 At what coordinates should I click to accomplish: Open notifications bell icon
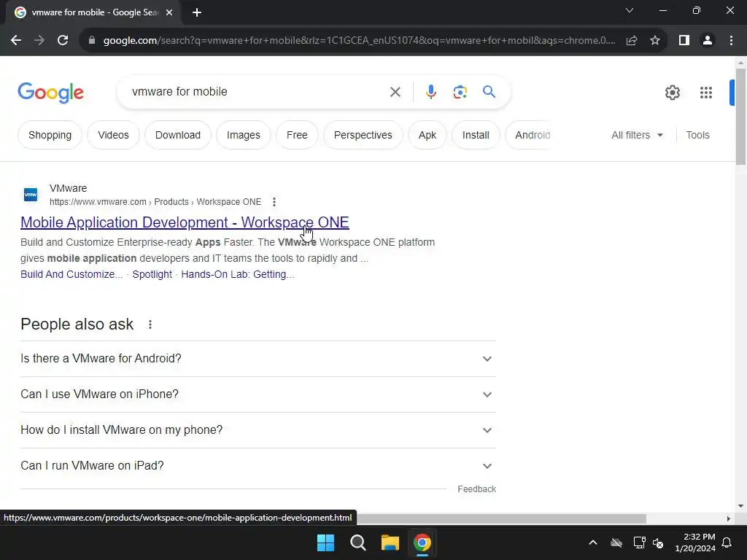pyautogui.click(x=727, y=542)
